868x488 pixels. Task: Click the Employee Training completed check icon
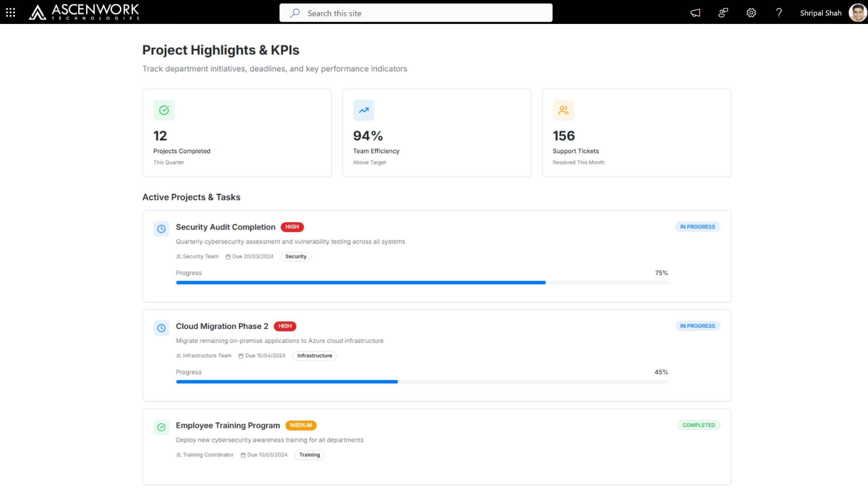161,427
